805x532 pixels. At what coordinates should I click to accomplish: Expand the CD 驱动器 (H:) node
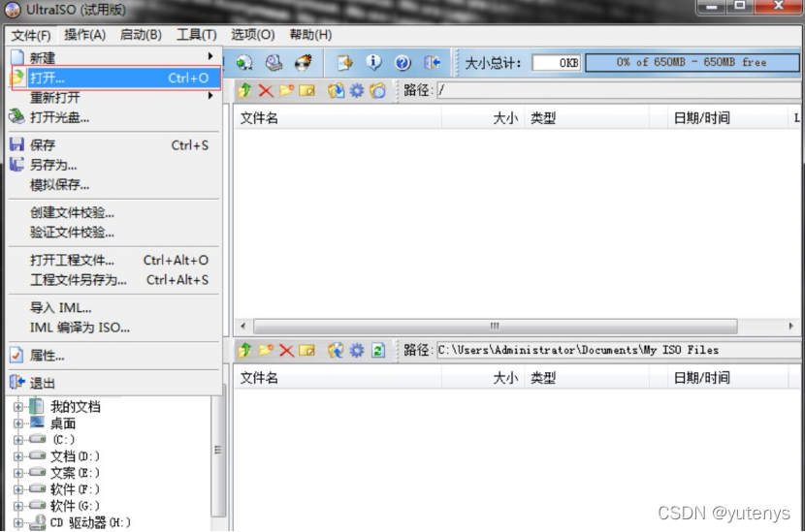pyautogui.click(x=18, y=522)
